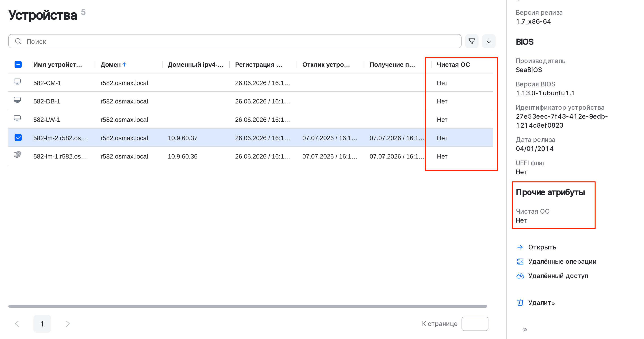The height and width of the screenshot is (339, 644).
Task: Click the Получение column header
Action: click(392, 64)
